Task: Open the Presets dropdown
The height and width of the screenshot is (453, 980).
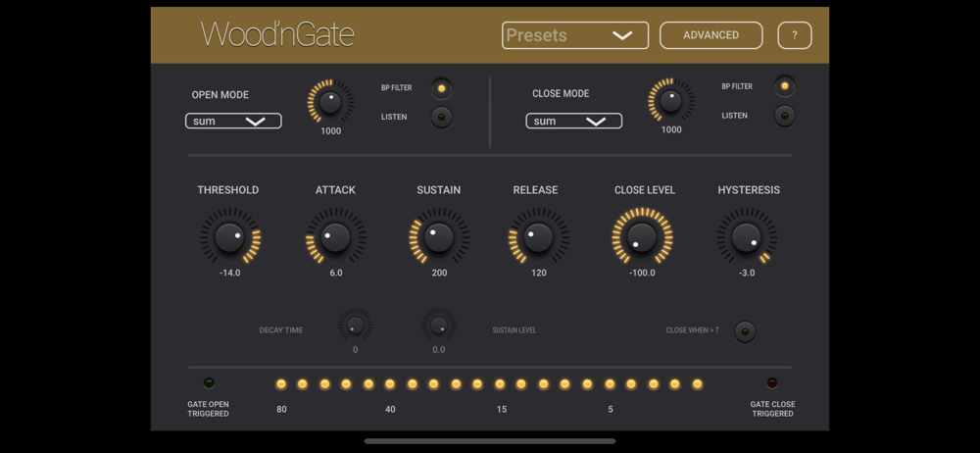Action: 575,35
